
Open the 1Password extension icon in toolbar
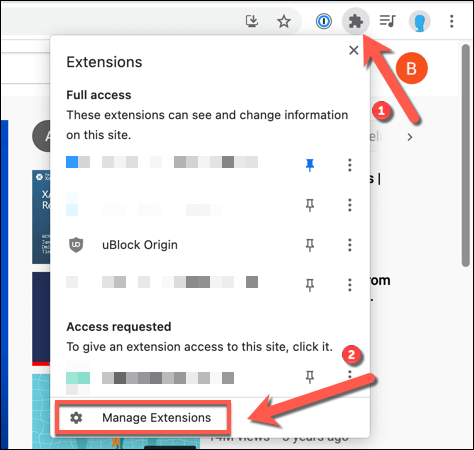pyautogui.click(x=324, y=21)
